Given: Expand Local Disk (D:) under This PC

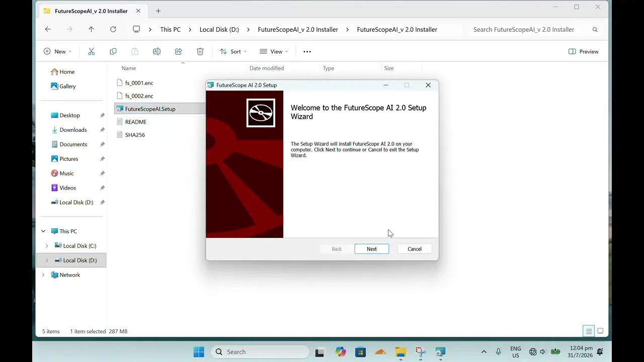Looking at the screenshot, I should pos(47,260).
